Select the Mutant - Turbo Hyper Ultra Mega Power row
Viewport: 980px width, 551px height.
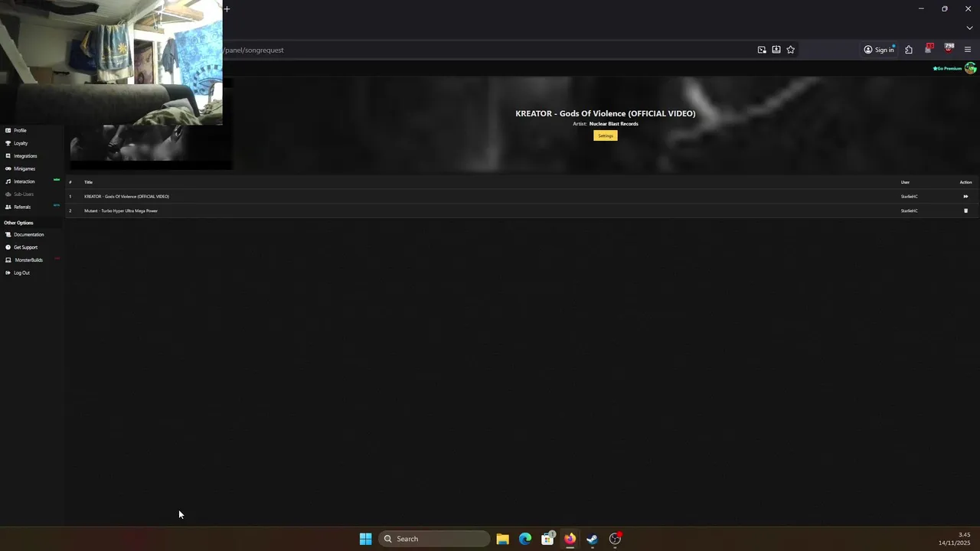click(522, 210)
